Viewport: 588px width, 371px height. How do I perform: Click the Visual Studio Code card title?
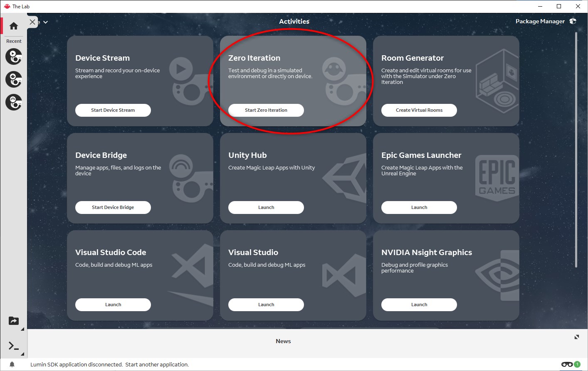click(x=111, y=252)
